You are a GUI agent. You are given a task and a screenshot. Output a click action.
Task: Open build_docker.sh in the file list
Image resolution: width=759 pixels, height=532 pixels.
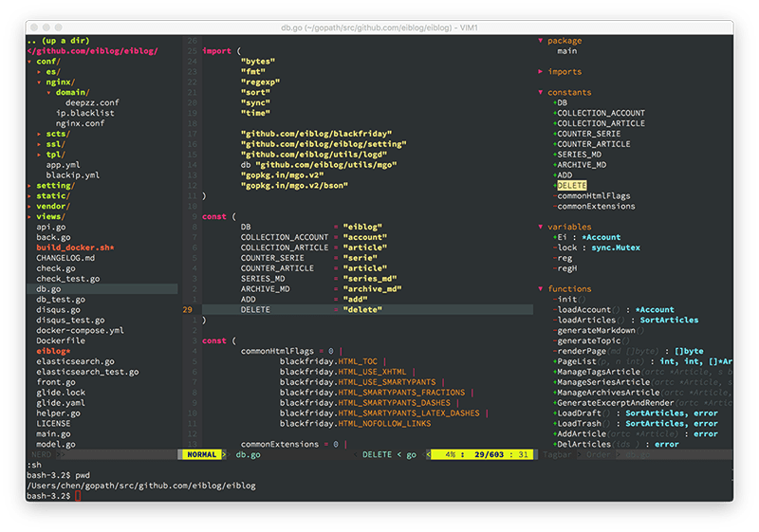[x=75, y=248]
